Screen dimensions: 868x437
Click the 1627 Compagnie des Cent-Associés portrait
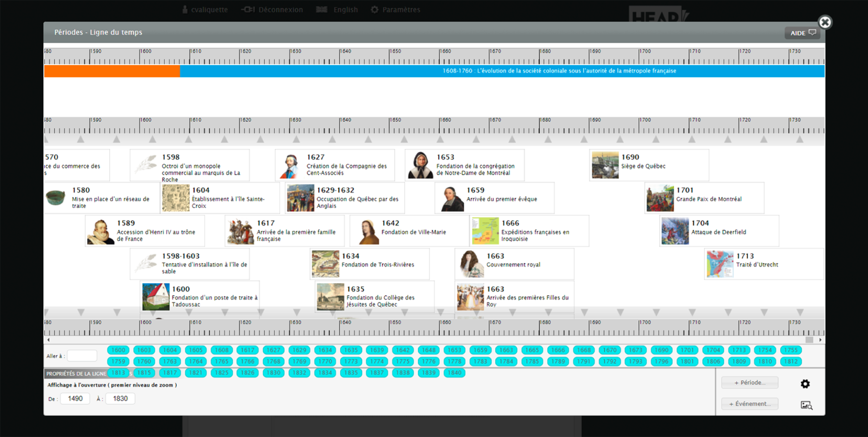(x=290, y=165)
